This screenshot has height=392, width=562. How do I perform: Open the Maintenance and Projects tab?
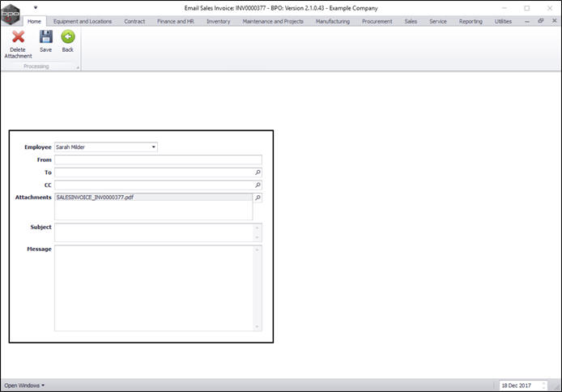273,21
